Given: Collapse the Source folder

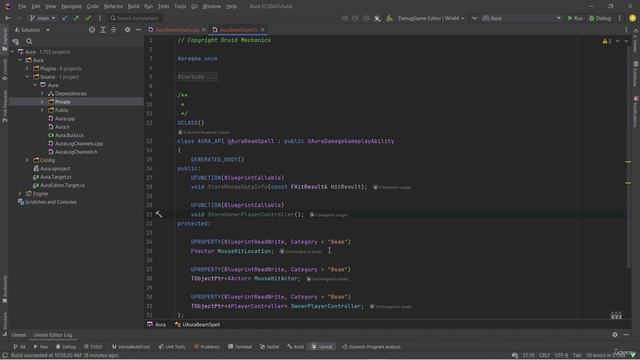Looking at the screenshot, I should coord(27,77).
